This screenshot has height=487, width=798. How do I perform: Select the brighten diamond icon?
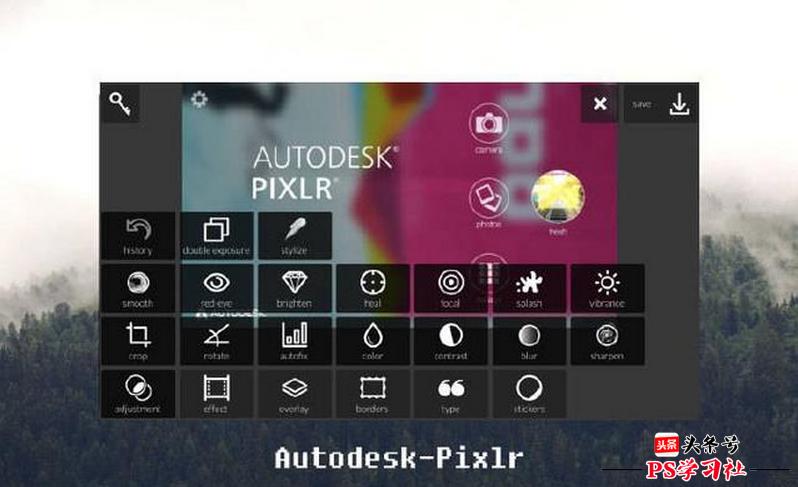pyautogui.click(x=295, y=288)
